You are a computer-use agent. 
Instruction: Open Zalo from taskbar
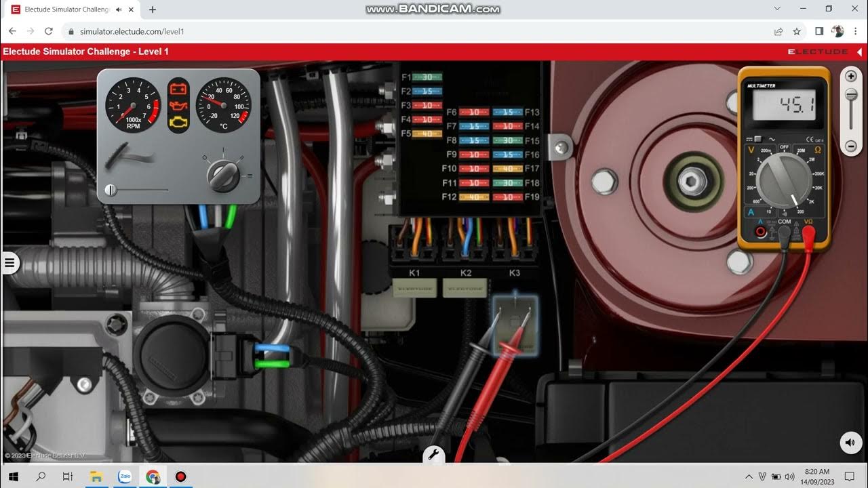click(125, 476)
